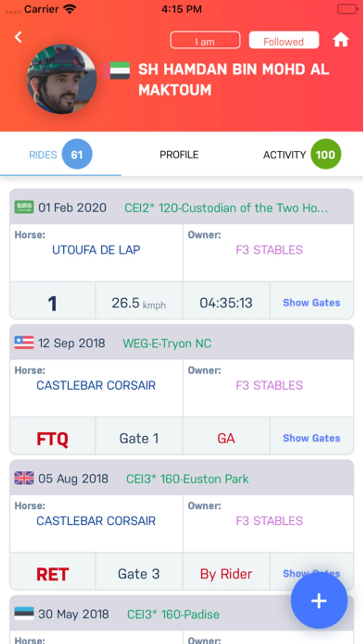Tap the rider profile photo
Image resolution: width=363 pixels, height=644 pixels.
[61, 79]
